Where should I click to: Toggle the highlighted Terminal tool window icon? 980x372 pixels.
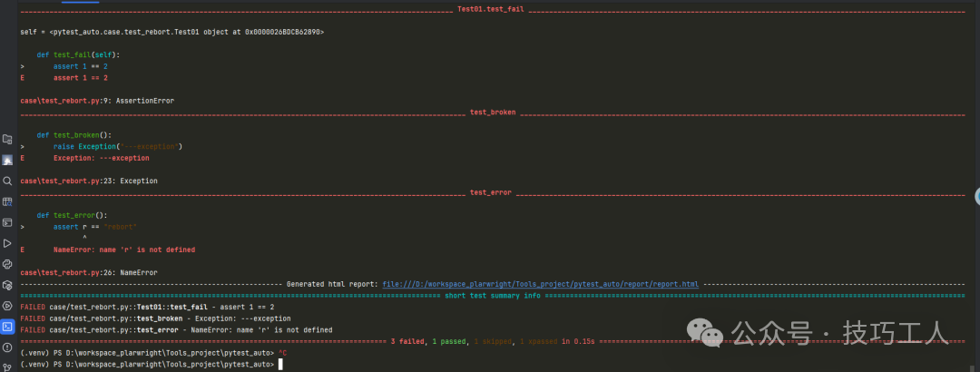coord(7,327)
